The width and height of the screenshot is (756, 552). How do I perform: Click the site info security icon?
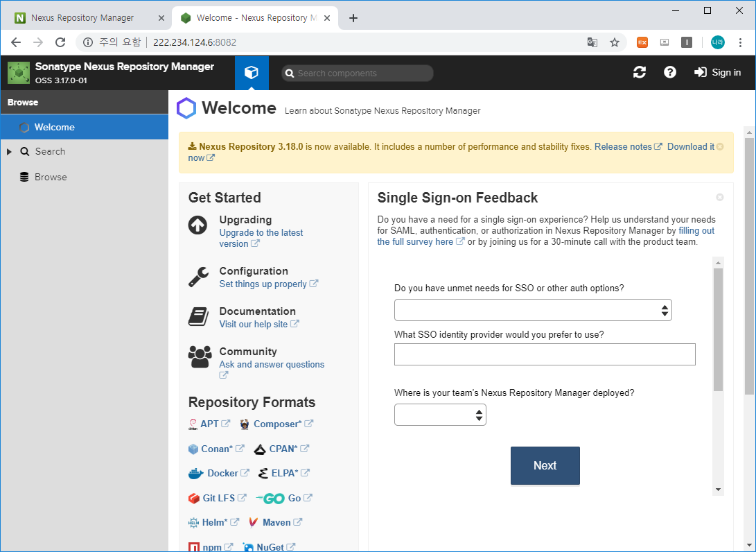tap(88, 42)
